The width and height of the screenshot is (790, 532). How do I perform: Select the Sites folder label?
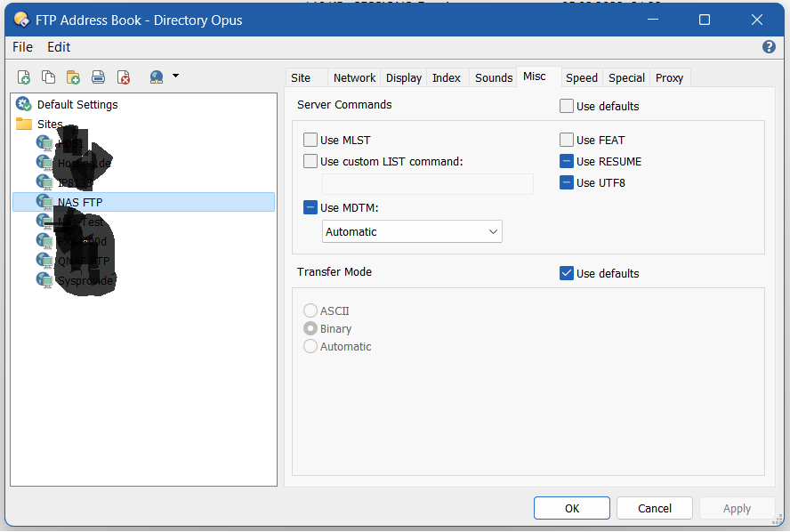50,124
